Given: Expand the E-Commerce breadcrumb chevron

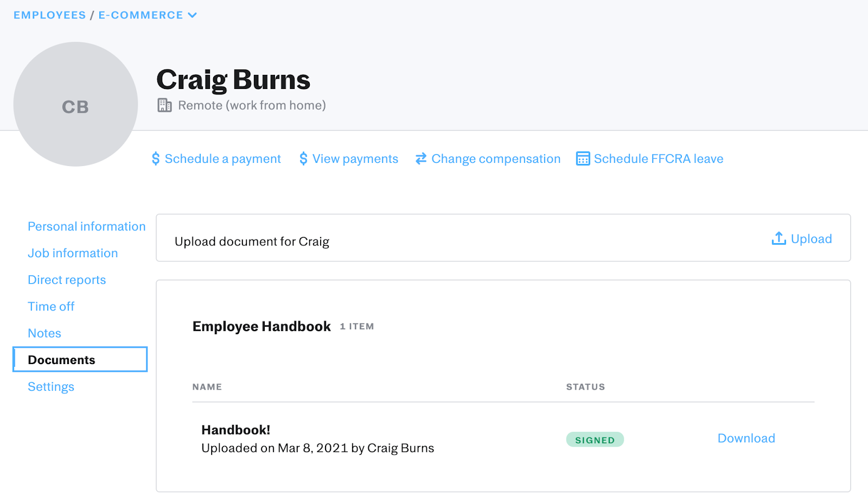Looking at the screenshot, I should click(x=192, y=15).
